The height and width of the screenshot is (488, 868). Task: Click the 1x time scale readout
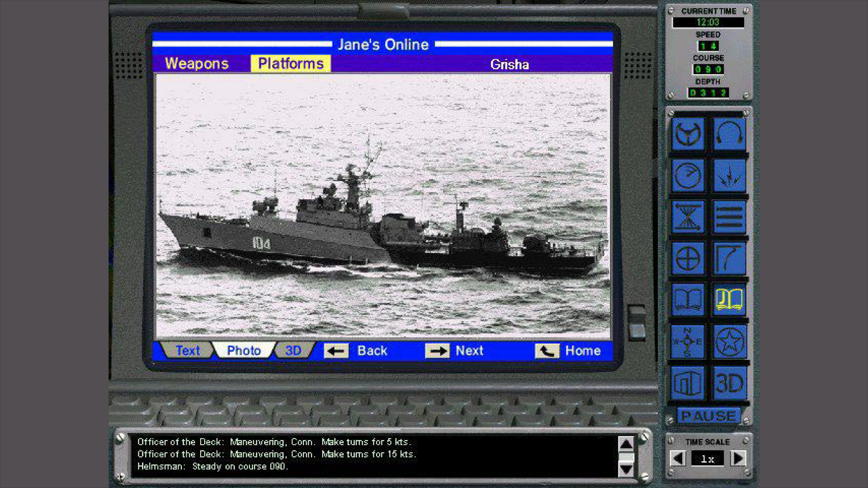708,459
